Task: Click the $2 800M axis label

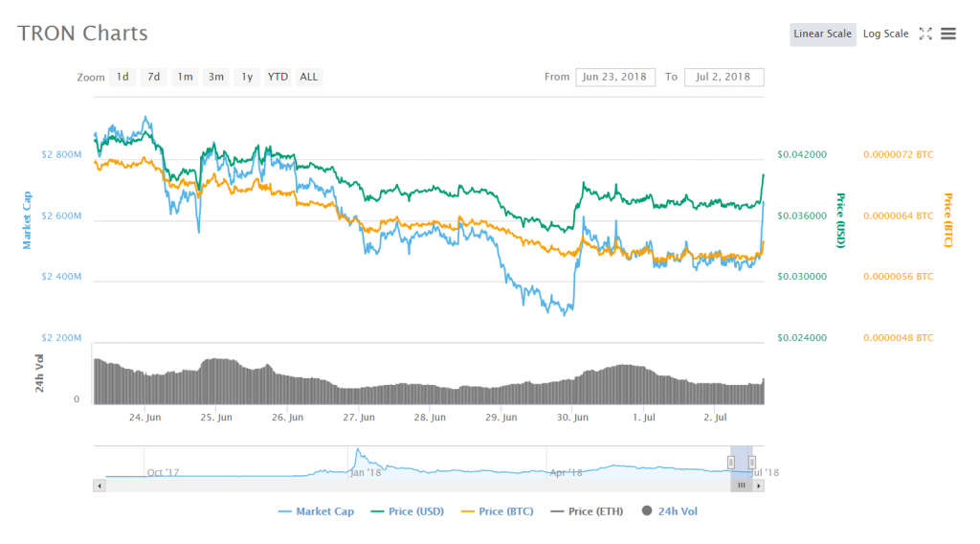Action: click(61, 154)
